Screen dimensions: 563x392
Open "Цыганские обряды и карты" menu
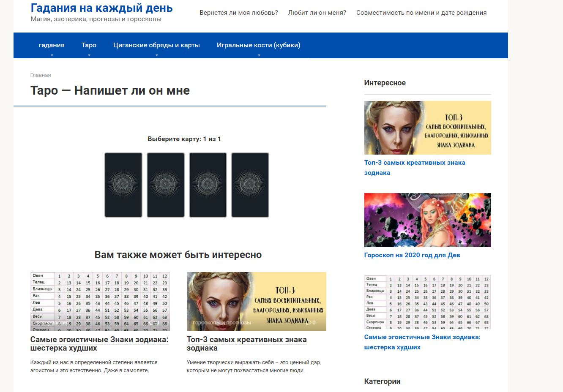[156, 45]
